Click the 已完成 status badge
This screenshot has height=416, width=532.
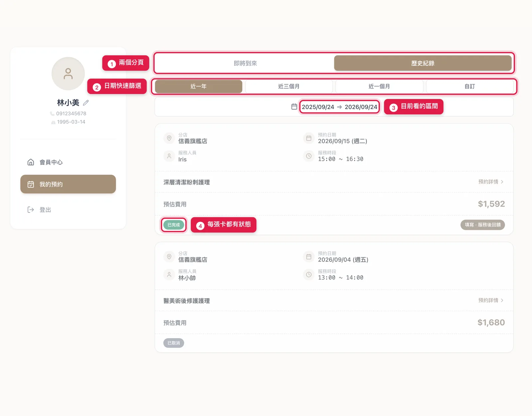coord(174,225)
